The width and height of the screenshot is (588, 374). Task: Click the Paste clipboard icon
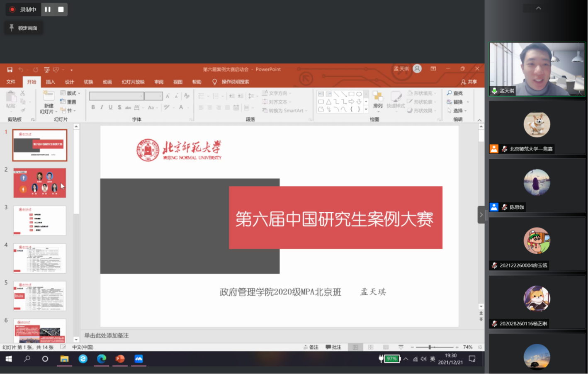[11, 97]
